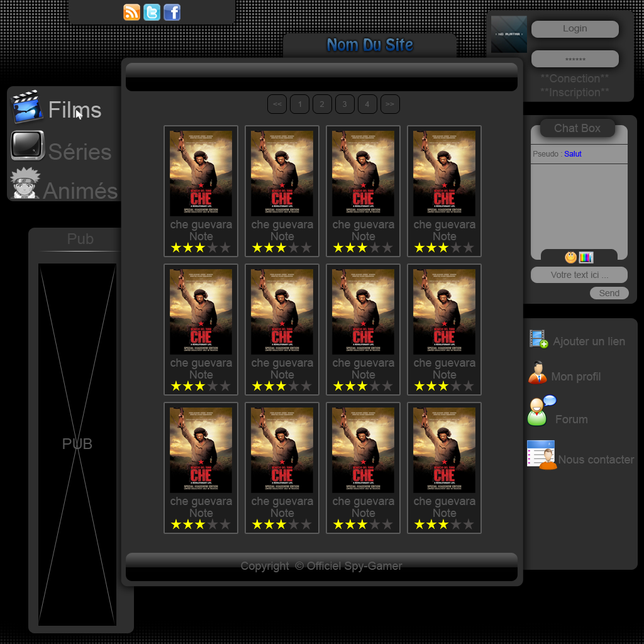Focus the 'Votre text ici ...' chat input
The width and height of the screenshot is (644, 644).
click(x=579, y=275)
